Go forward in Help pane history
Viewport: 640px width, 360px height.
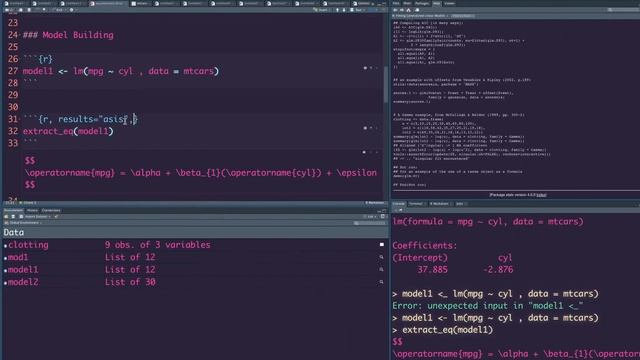pos(402,10)
